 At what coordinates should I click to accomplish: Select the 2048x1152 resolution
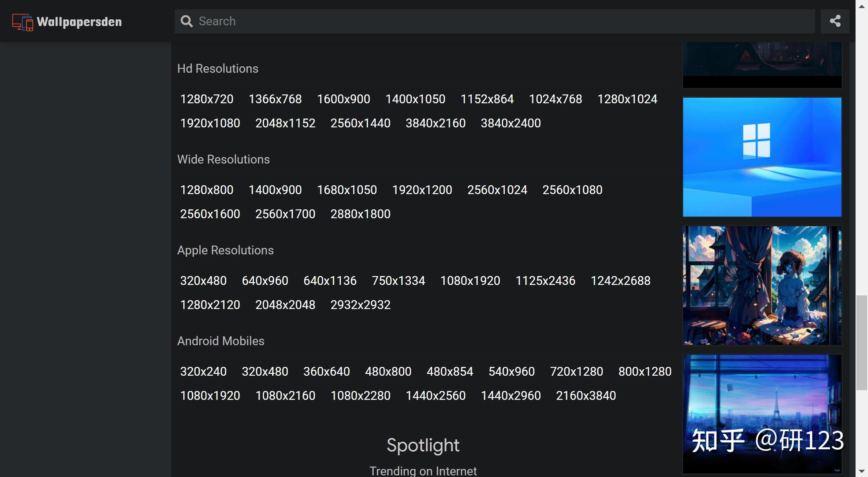[x=285, y=123]
